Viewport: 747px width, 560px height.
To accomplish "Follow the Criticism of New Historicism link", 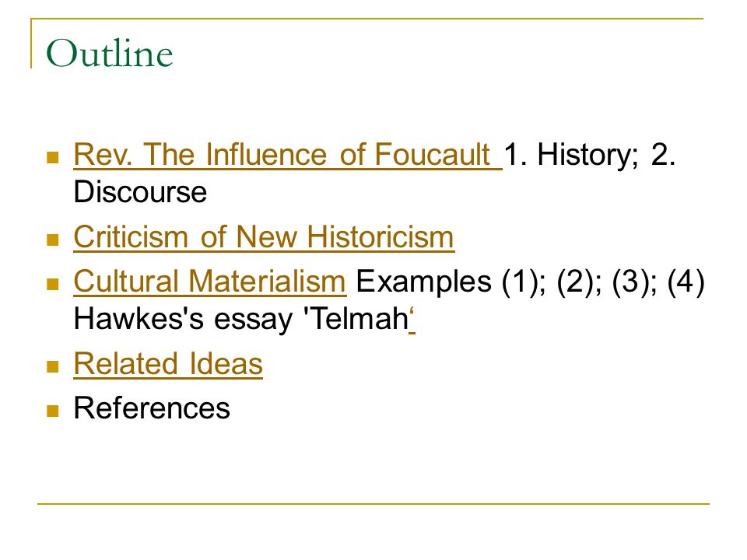I will point(264,236).
